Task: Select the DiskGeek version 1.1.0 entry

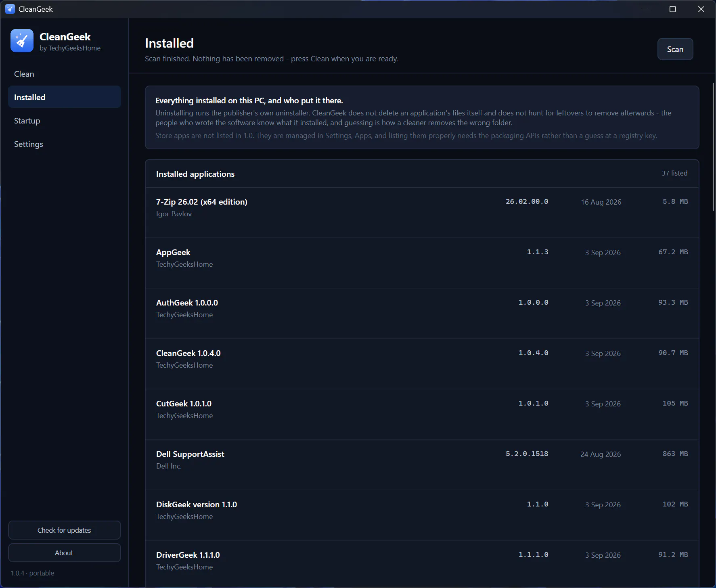Action: (x=422, y=515)
